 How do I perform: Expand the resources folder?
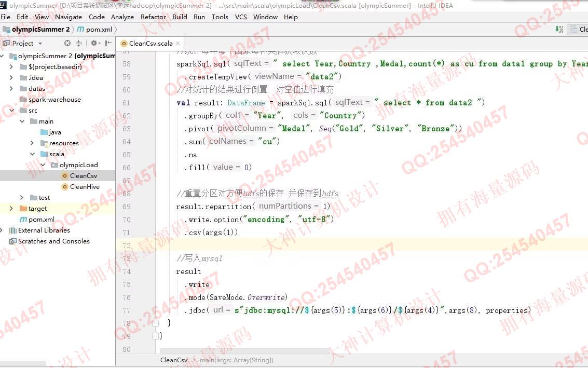click(32, 143)
